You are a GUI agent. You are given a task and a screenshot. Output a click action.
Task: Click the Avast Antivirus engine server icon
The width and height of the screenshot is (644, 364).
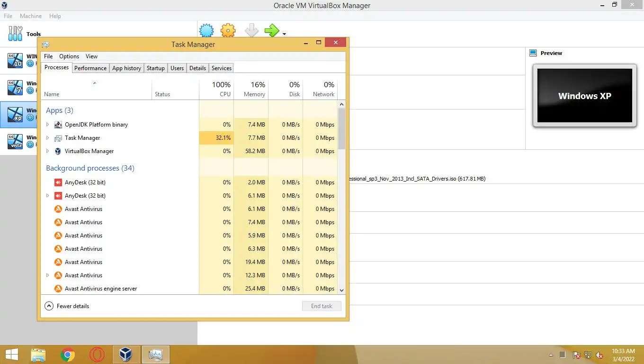click(58, 289)
